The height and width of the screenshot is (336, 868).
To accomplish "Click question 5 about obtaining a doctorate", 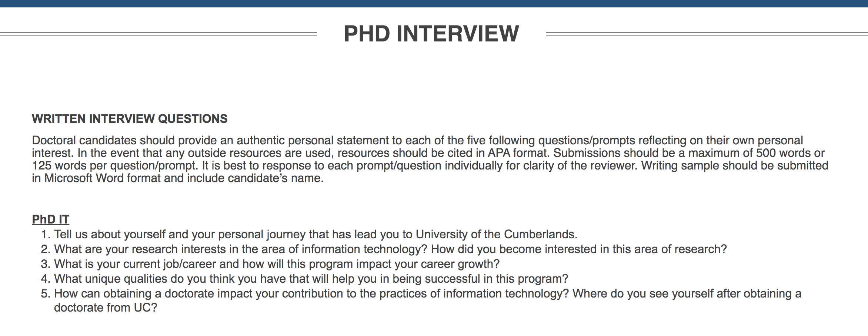I will coord(421,300).
